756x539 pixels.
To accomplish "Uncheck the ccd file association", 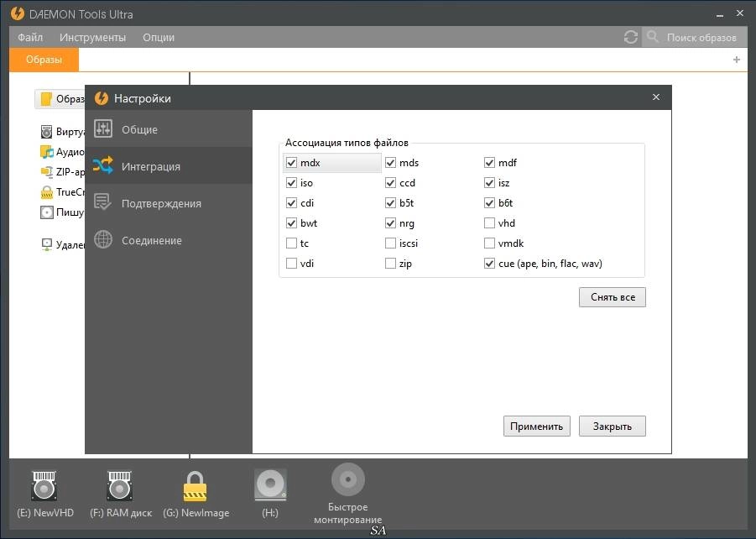I will pyautogui.click(x=390, y=183).
